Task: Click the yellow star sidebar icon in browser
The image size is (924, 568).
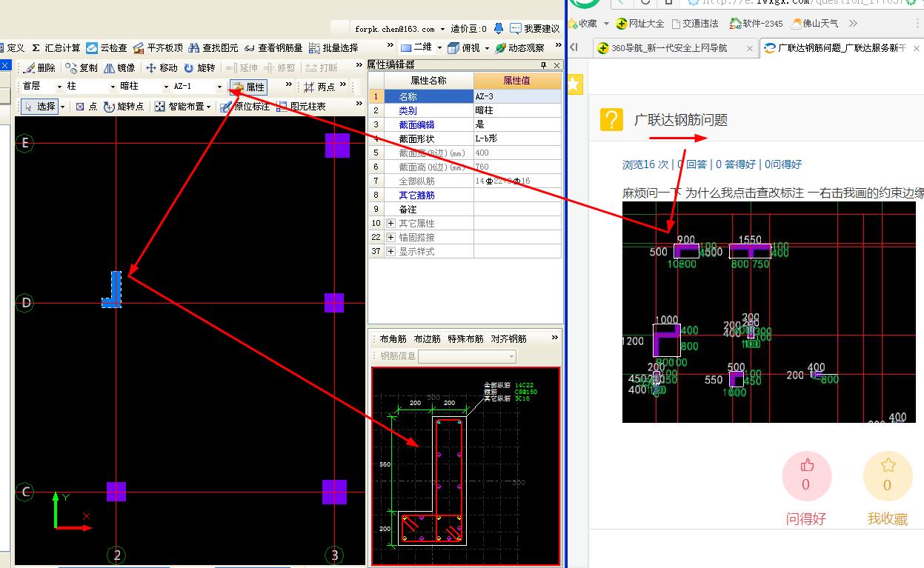Action: pyautogui.click(x=574, y=84)
